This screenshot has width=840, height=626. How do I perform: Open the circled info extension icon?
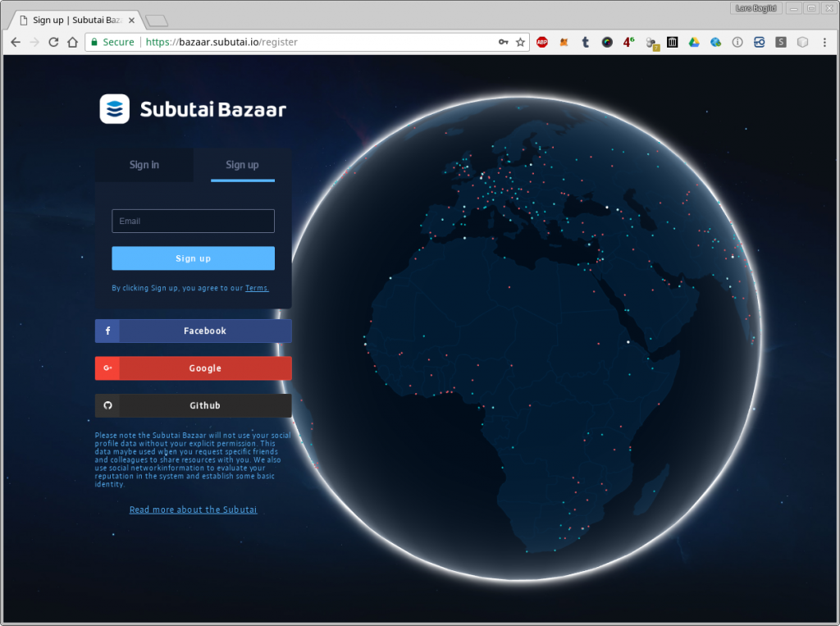737,42
